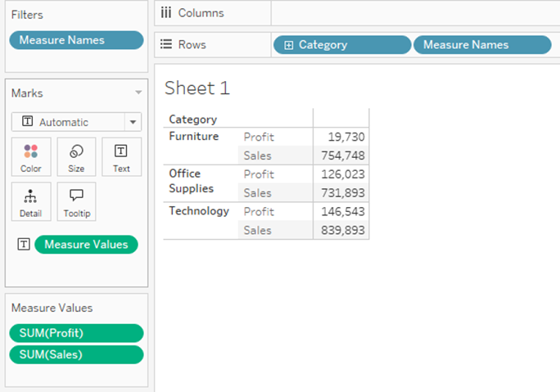Viewport: 560px width, 392px height.
Task: Click the Marks card title
Action: pos(27,93)
